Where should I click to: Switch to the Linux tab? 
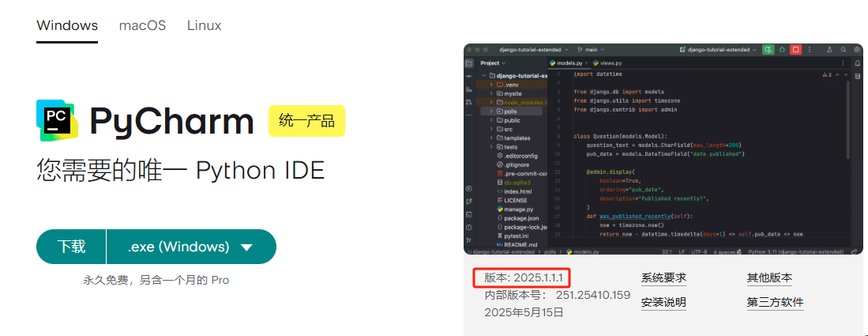[205, 25]
